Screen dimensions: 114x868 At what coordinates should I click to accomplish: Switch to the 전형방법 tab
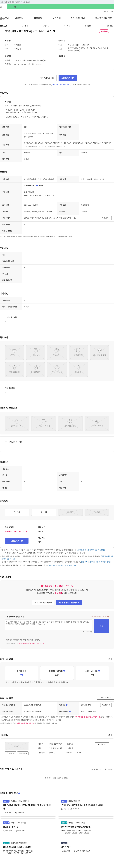pos(88,26)
